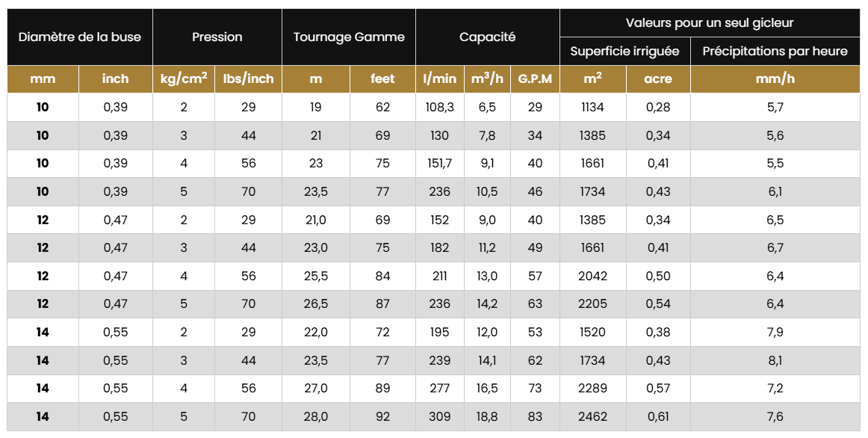868x438 pixels.
Task: Click the cell showing 108,3 l/min
Action: coord(439,107)
